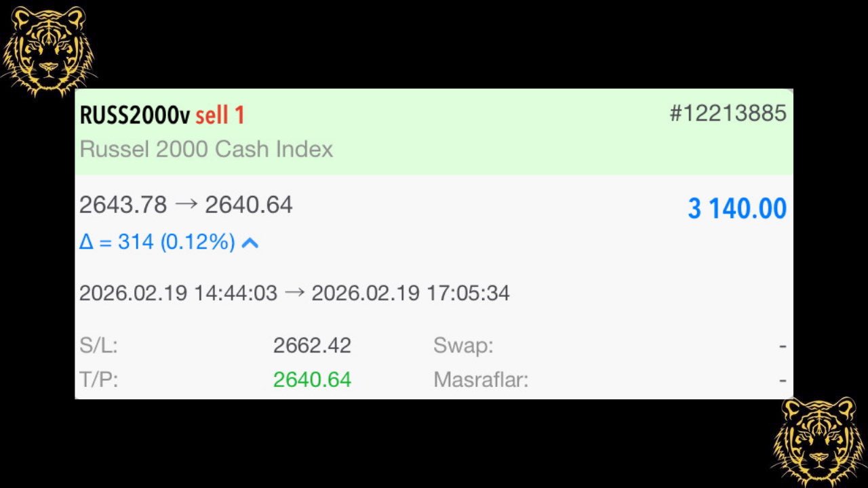Click the 'Russel 2000 Cash Index' description
The image size is (868, 488).
(x=206, y=149)
